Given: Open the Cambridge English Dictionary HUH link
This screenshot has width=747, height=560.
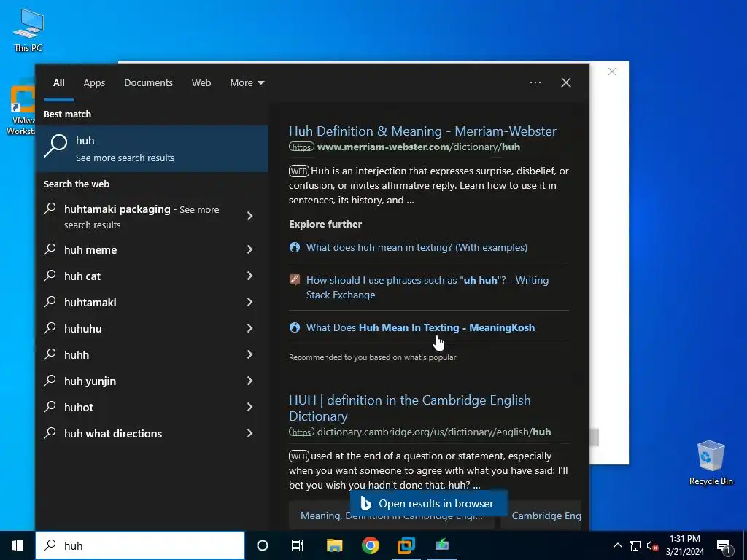Looking at the screenshot, I should click(410, 408).
